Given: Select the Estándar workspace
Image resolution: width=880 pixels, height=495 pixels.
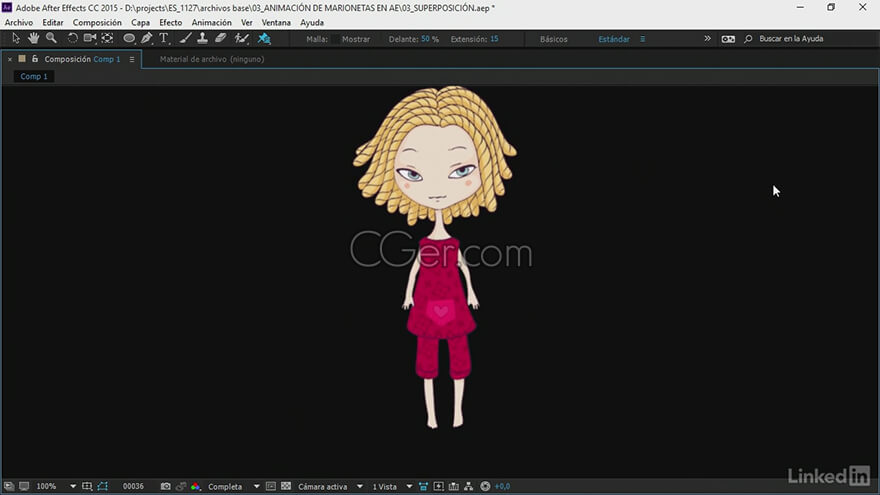Looking at the screenshot, I should click(614, 39).
